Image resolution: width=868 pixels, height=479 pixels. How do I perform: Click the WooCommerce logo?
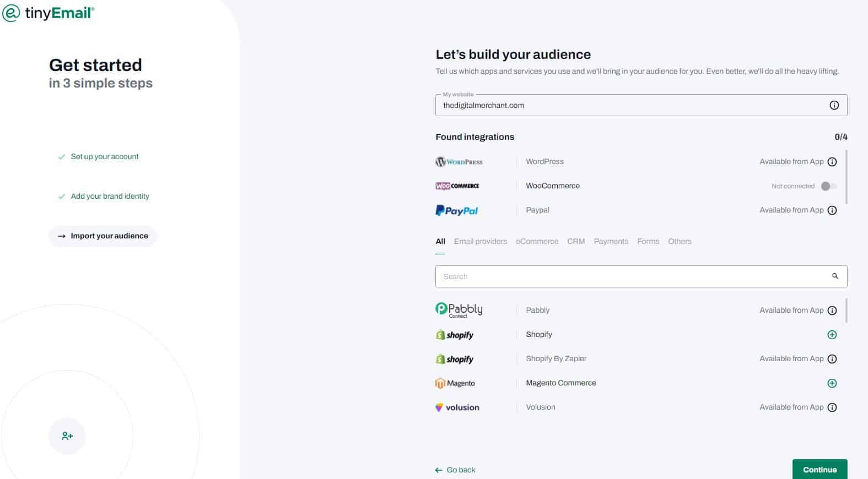coord(457,186)
